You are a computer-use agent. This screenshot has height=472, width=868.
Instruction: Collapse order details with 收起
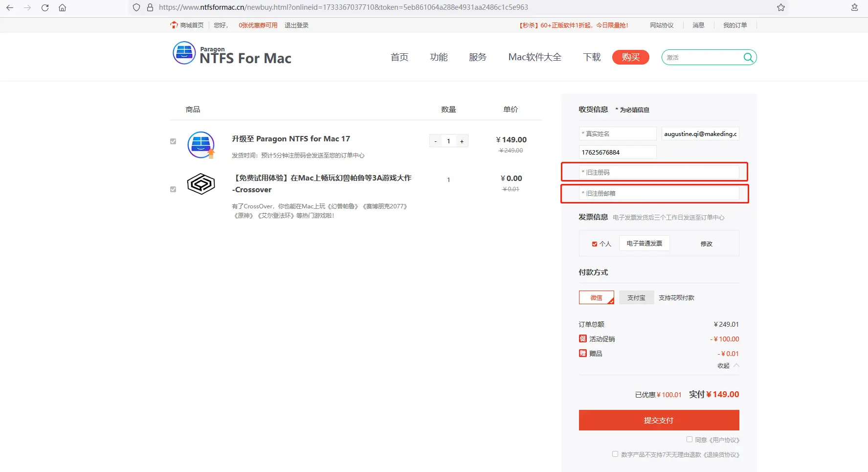tap(728, 365)
